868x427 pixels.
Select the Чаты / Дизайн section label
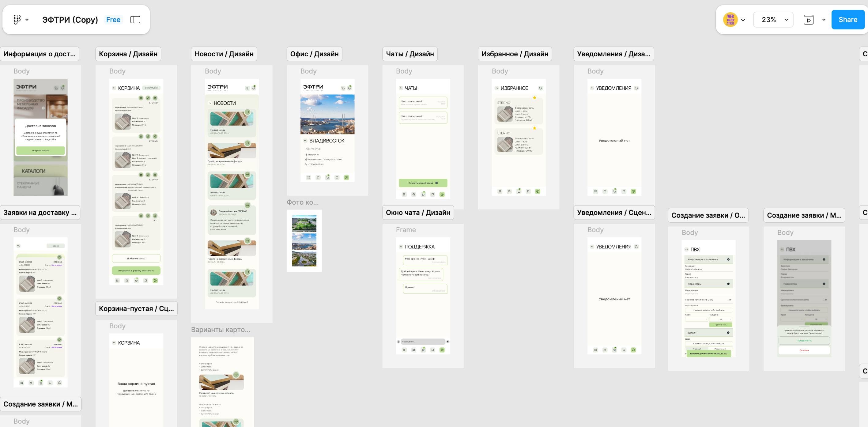[x=410, y=54]
